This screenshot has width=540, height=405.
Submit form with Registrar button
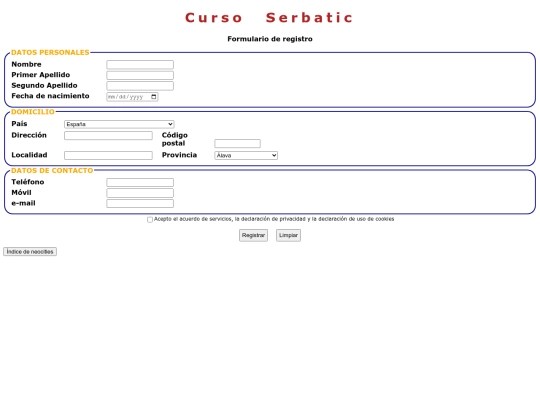[x=253, y=235]
